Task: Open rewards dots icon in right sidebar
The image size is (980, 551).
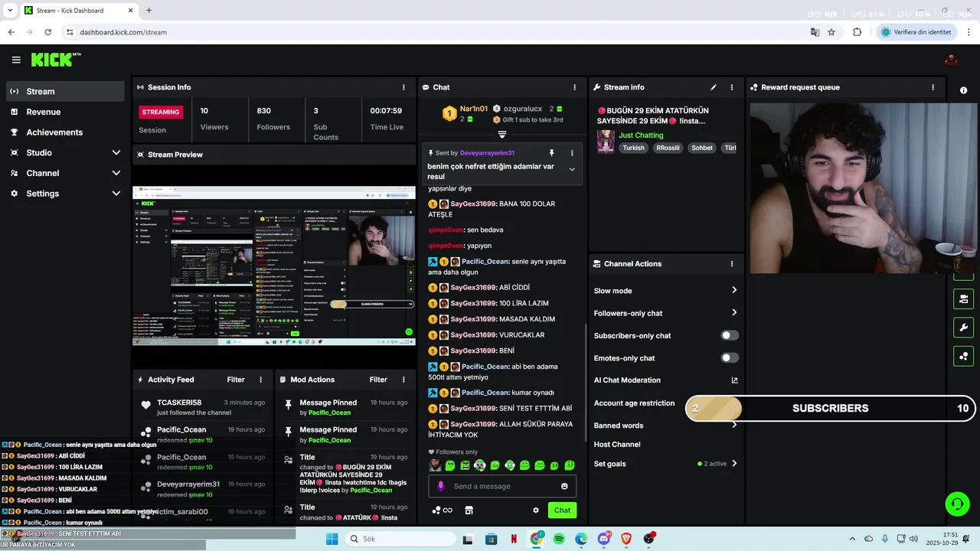Action: (x=963, y=357)
